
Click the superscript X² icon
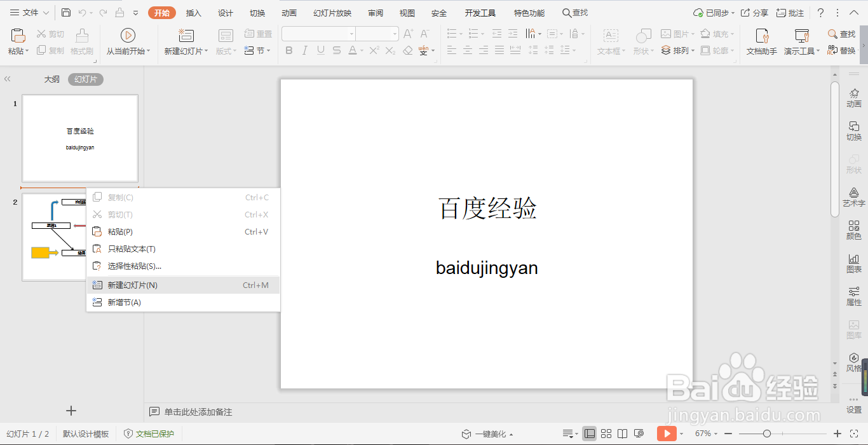[374, 50]
